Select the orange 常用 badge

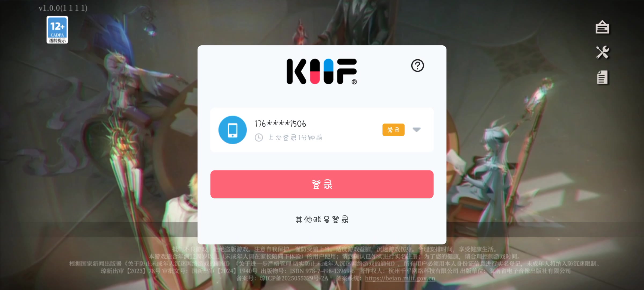pos(393,130)
